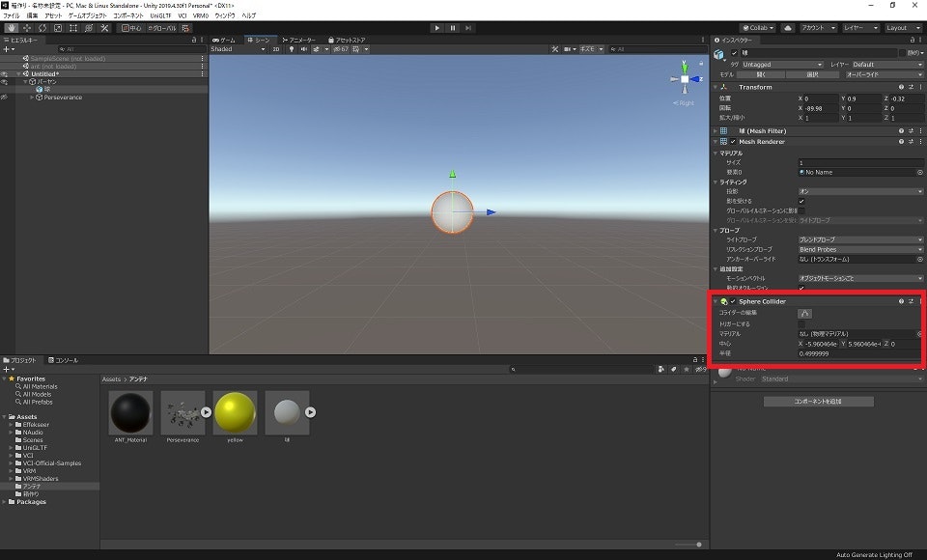The image size is (927, 560).
Task: Toggle visibility eye for Perseverance row
Action: [x=4, y=97]
